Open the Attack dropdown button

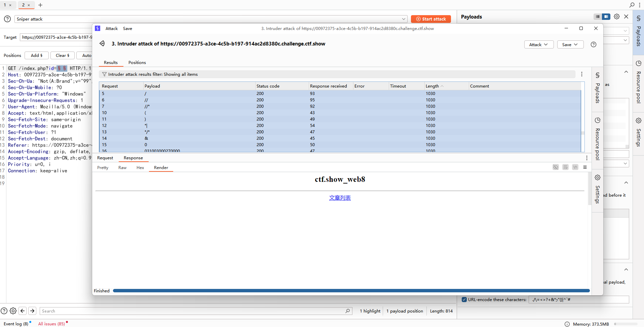coord(539,44)
